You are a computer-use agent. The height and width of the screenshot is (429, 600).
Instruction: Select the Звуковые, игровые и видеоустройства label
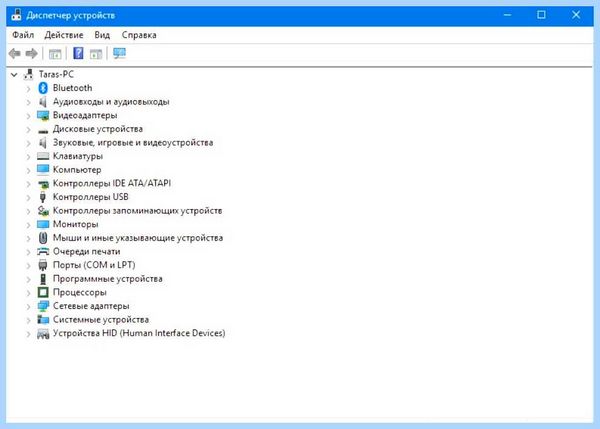(133, 143)
